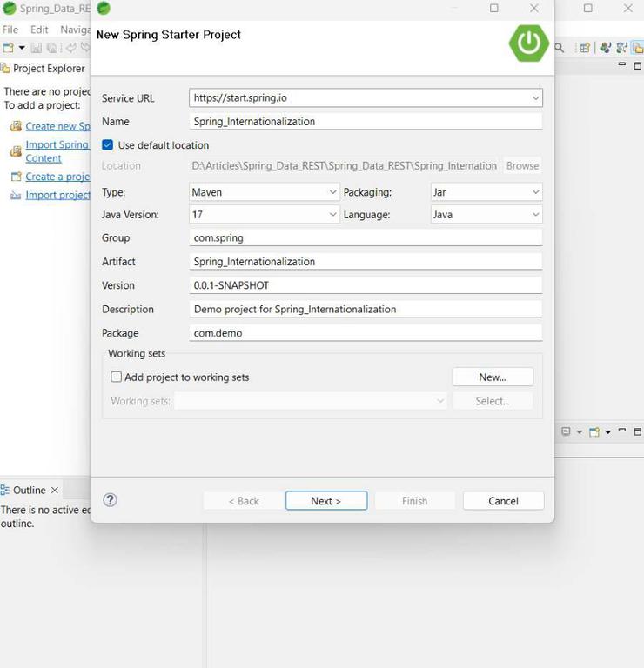Switch to the Java EE perspective icon

click(606, 48)
